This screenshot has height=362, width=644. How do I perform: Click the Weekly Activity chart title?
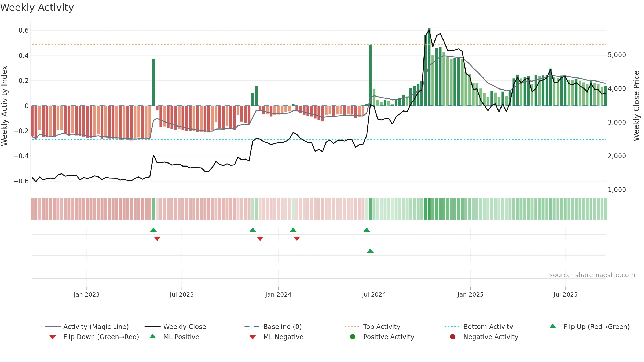[x=37, y=8]
